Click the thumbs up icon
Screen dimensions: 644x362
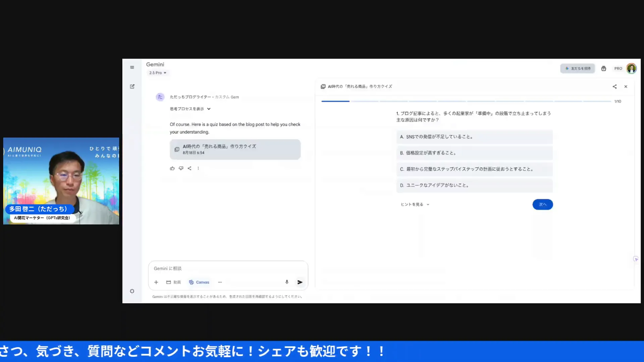pos(172,168)
